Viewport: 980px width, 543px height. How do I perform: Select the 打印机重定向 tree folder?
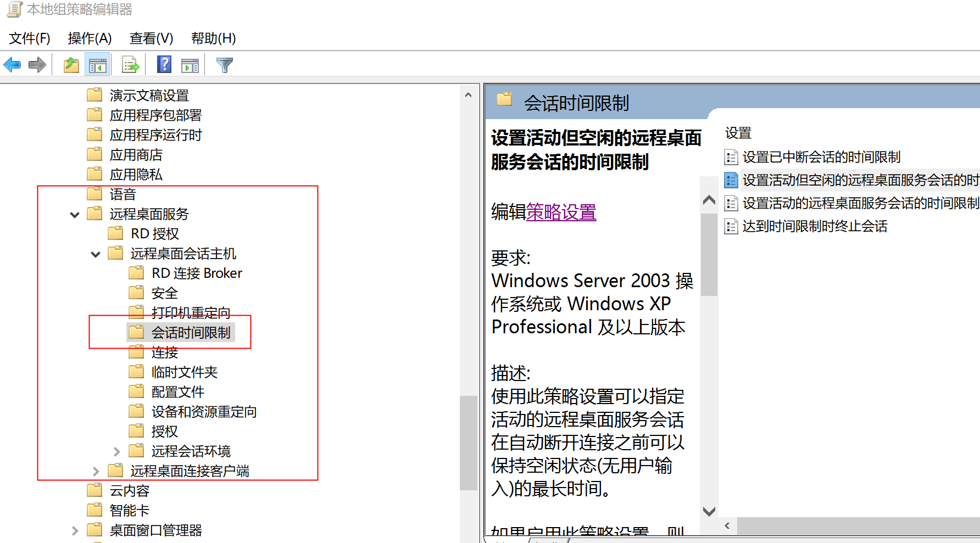tap(191, 313)
